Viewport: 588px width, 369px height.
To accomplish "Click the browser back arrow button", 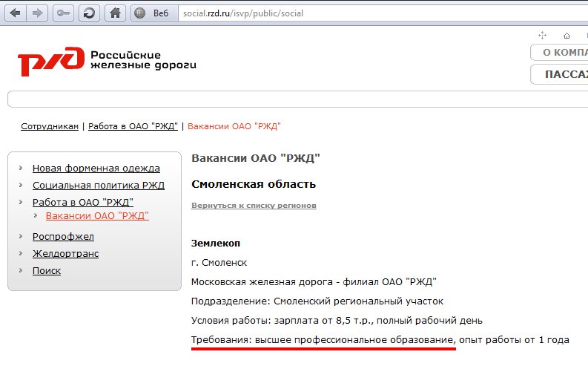I will point(16,13).
